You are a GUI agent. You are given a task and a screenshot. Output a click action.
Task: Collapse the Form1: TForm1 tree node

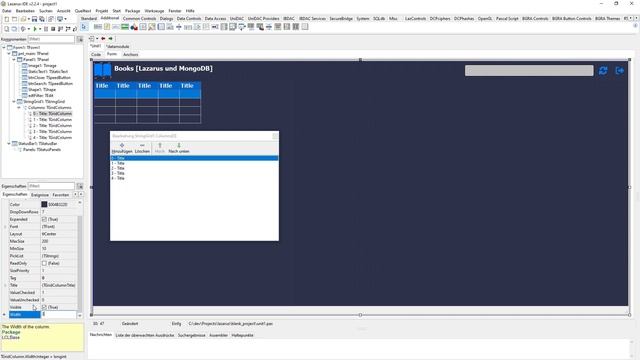pos(4,47)
